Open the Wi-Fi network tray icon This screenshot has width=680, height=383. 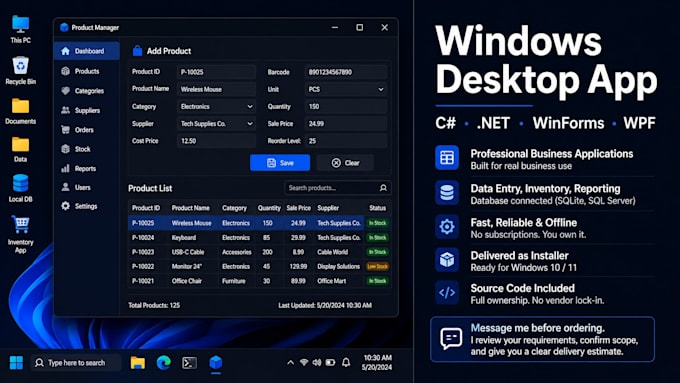click(304, 362)
